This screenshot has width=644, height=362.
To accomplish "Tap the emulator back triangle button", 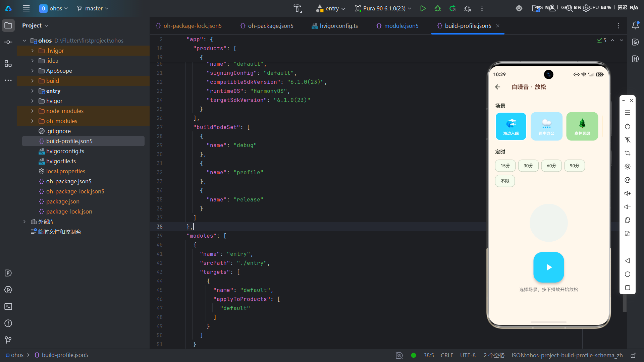I will point(628,261).
